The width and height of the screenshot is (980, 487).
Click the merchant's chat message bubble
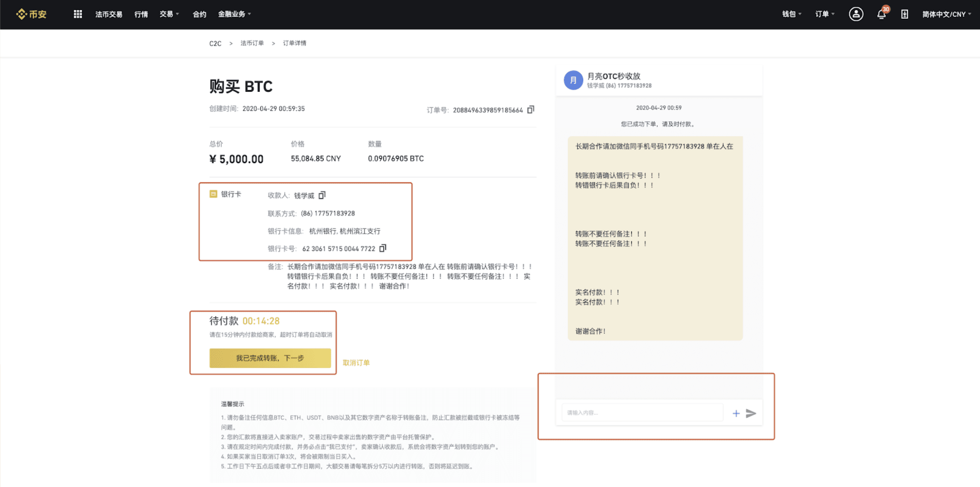pyautogui.click(x=655, y=238)
